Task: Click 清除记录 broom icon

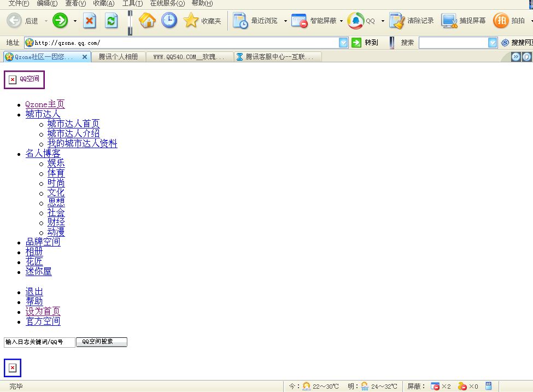Action: tap(397, 21)
